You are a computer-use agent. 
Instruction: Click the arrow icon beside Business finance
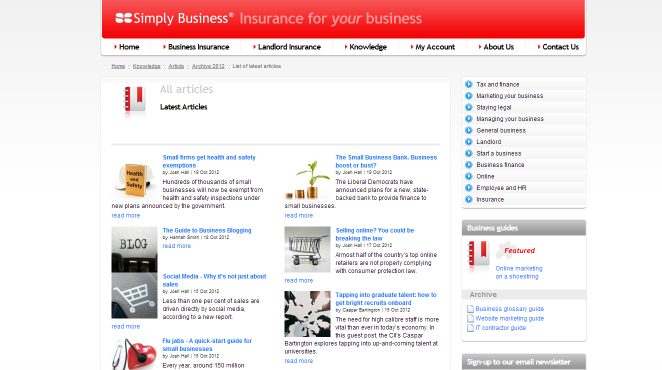(x=469, y=165)
